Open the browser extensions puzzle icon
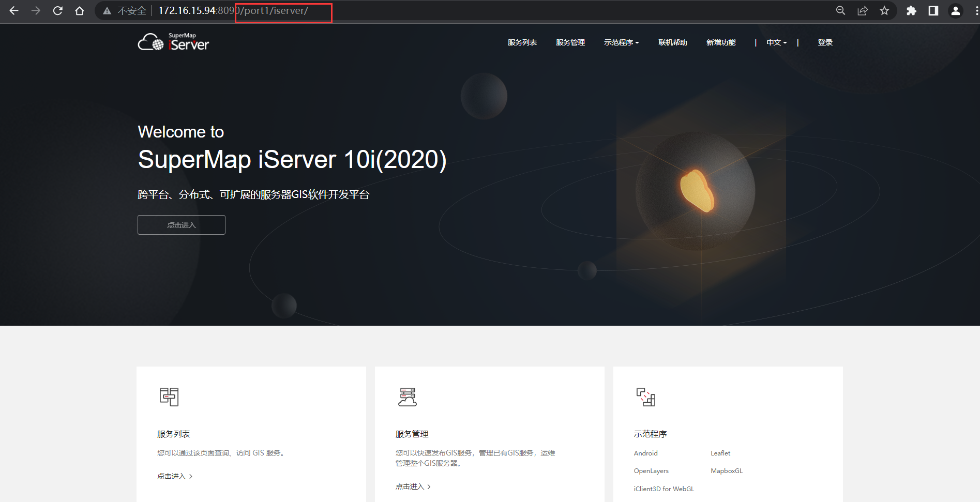Viewport: 980px width, 502px height. point(911,11)
